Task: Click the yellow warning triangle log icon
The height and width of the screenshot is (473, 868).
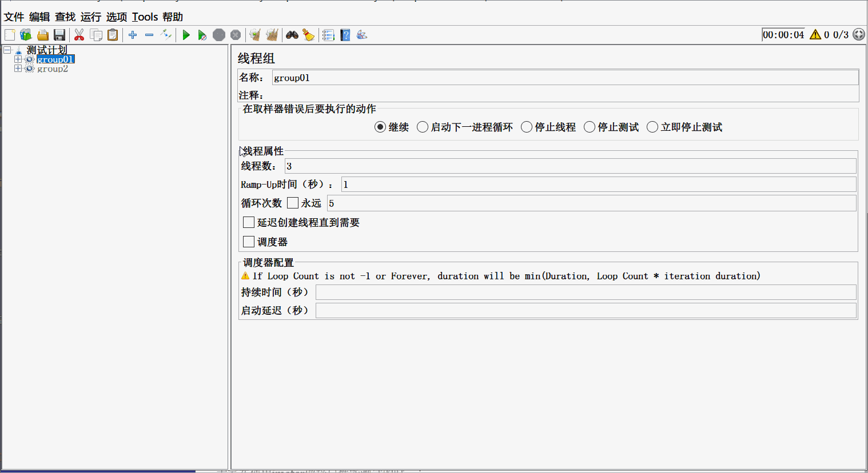Action: (x=815, y=35)
